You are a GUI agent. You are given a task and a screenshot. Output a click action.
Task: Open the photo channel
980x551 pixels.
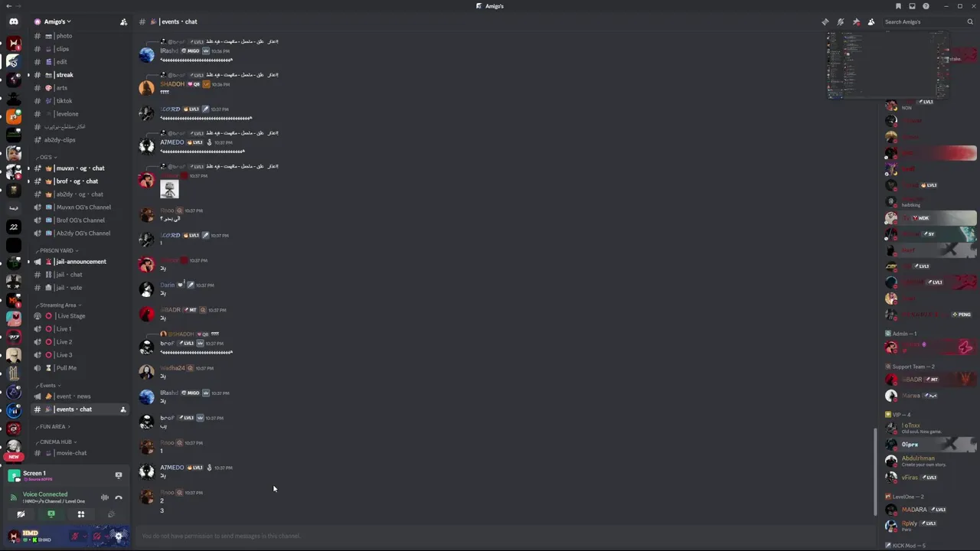[80, 36]
